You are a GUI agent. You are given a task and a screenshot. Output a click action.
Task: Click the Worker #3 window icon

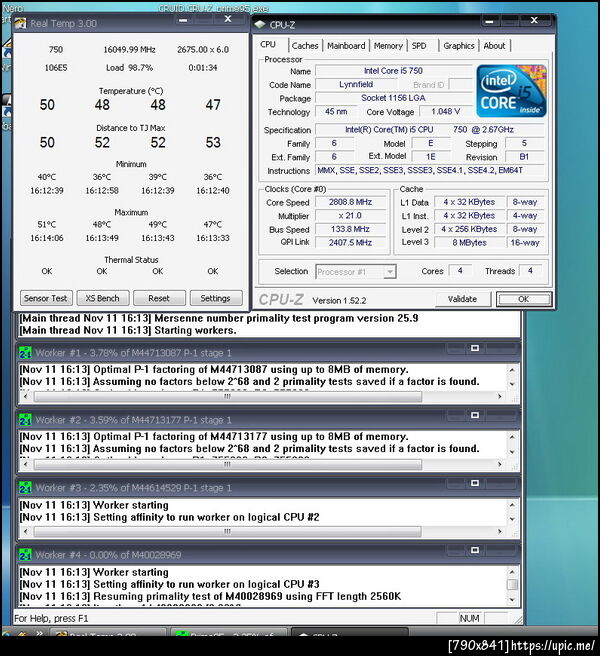click(x=25, y=487)
